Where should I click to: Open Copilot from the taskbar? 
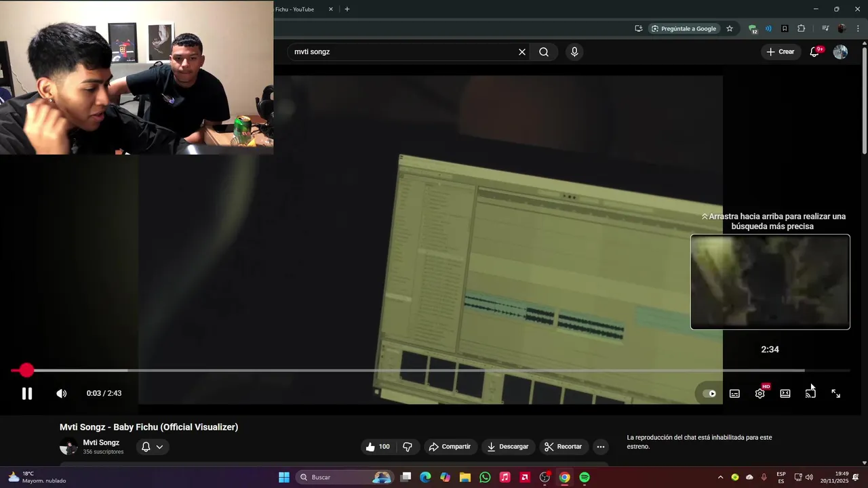445,477
